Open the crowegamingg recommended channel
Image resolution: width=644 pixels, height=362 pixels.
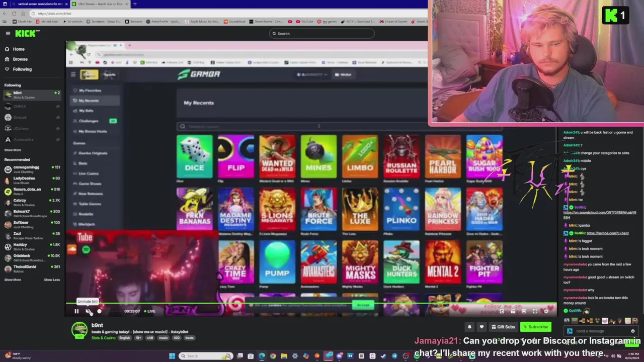pyautogui.click(x=32, y=169)
